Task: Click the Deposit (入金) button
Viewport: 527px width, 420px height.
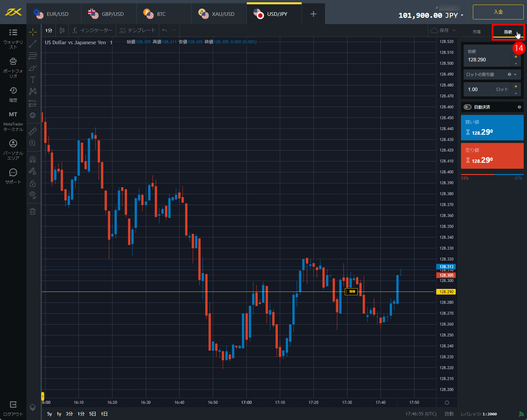Action: click(x=498, y=12)
